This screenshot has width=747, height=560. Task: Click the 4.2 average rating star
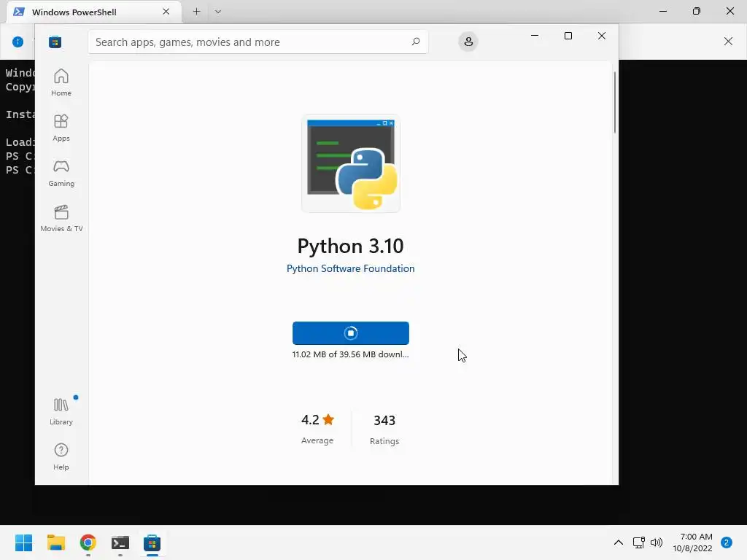[328, 419]
